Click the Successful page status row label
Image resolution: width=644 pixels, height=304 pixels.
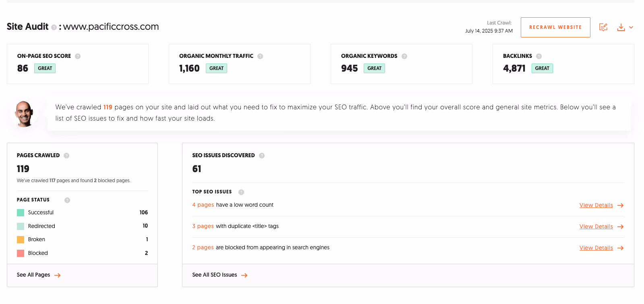41,212
